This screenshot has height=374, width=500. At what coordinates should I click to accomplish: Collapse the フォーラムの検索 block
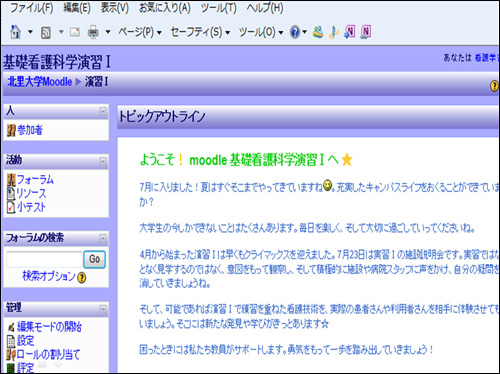click(103, 238)
